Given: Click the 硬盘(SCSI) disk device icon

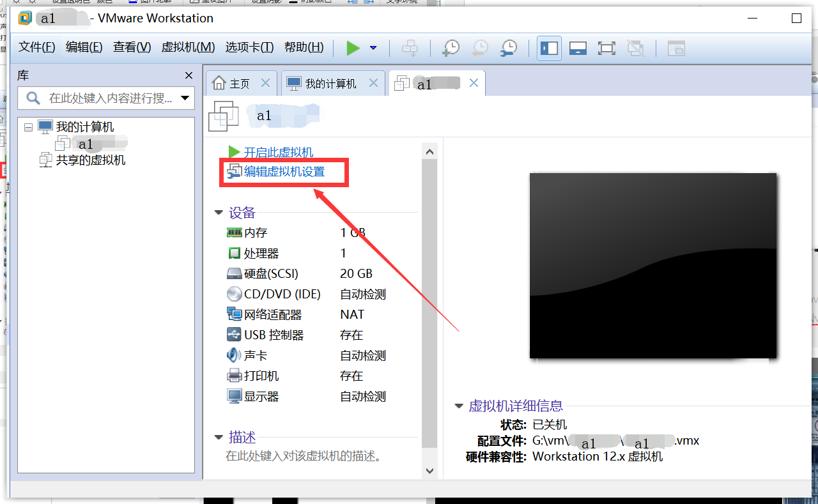Looking at the screenshot, I should (234, 273).
